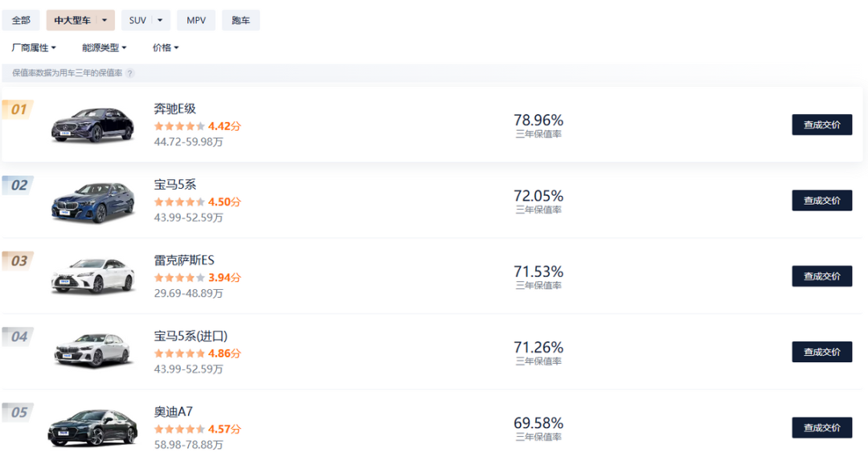Open the 厂商属性 filter dropdown
Image resolution: width=868 pixels, height=457 pixels.
tap(34, 47)
